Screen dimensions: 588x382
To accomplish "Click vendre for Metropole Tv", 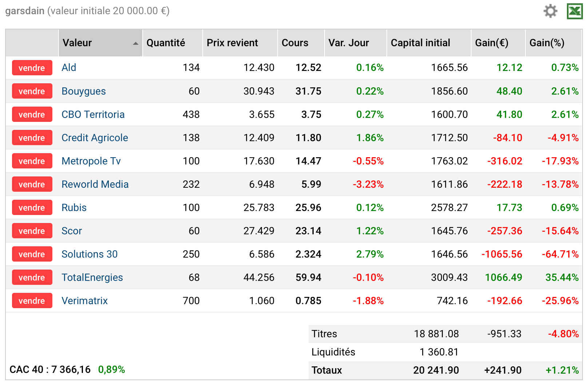I will [x=32, y=161].
